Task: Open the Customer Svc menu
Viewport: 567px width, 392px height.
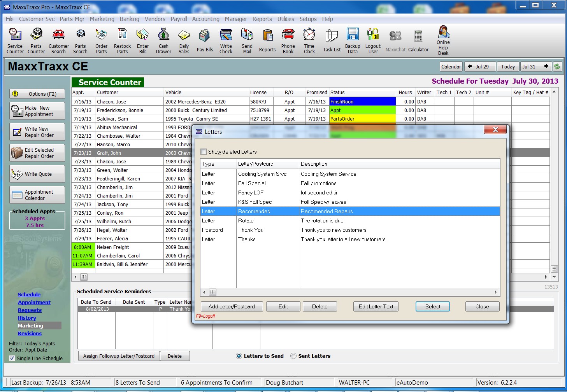Action: tap(37, 19)
